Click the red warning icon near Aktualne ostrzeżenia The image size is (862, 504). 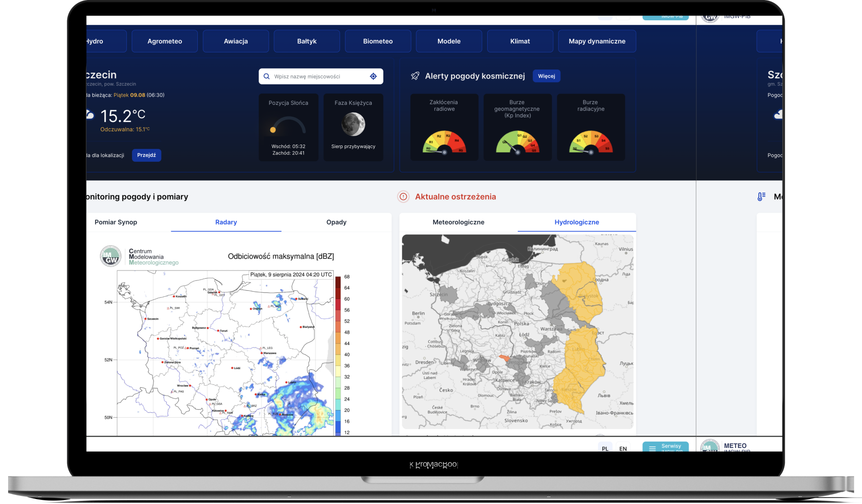point(403,196)
